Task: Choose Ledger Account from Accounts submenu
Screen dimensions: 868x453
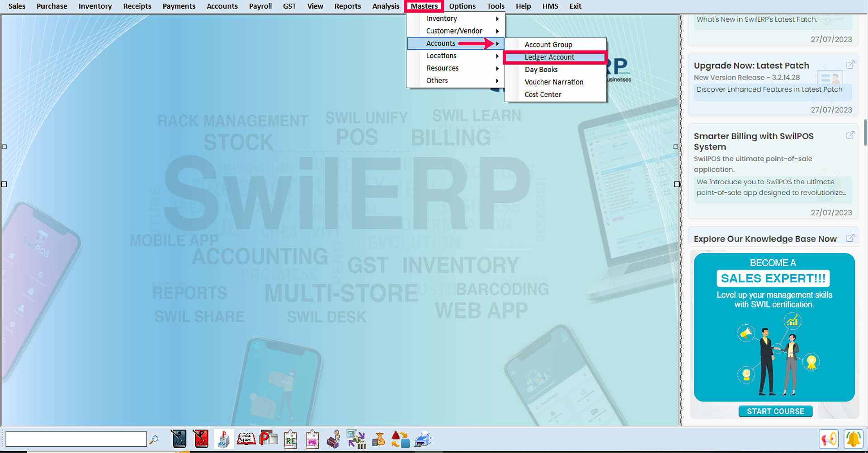Action: tap(556, 57)
